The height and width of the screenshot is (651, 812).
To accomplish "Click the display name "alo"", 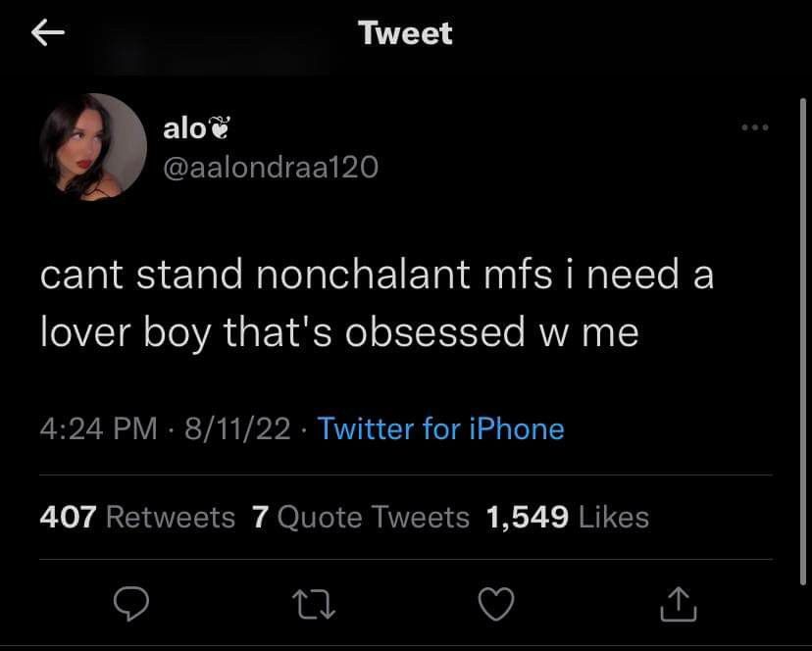I will coord(183,127).
